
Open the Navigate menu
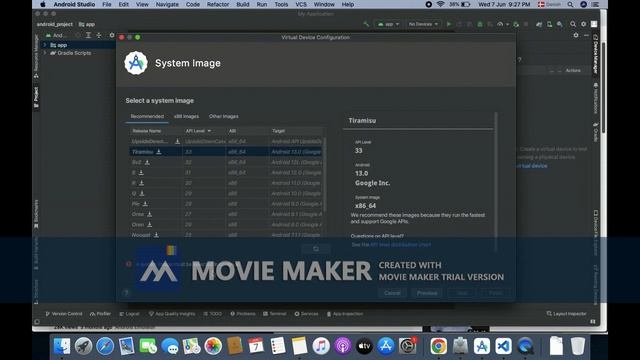tap(167, 4)
